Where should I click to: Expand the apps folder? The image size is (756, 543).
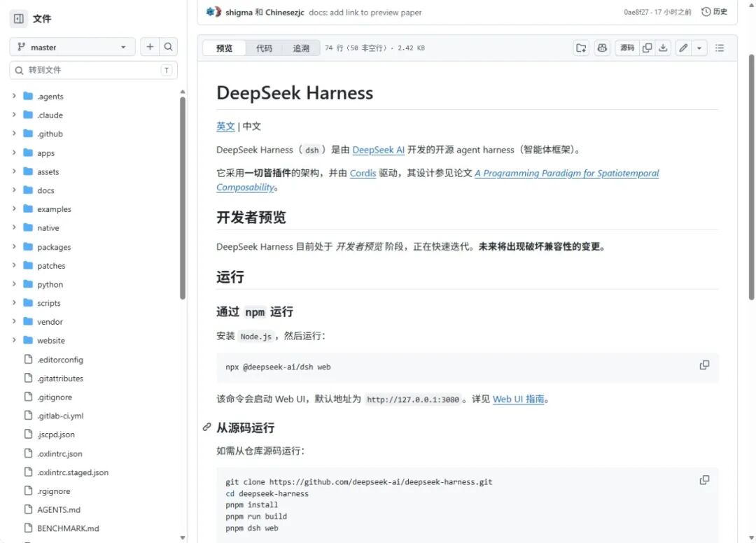(14, 153)
